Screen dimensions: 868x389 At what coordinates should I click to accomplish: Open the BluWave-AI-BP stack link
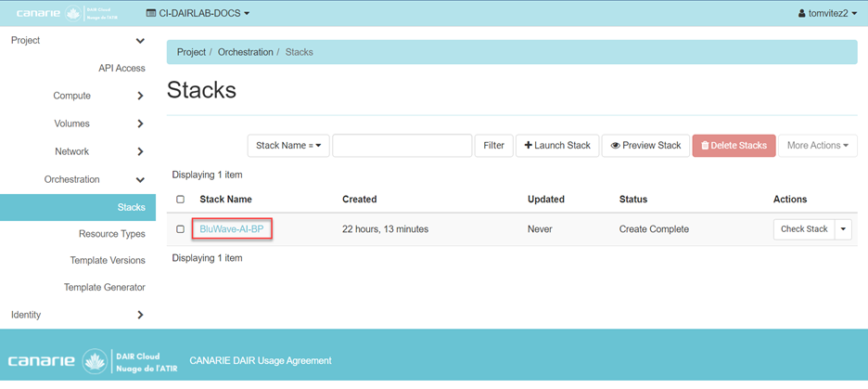tap(232, 229)
